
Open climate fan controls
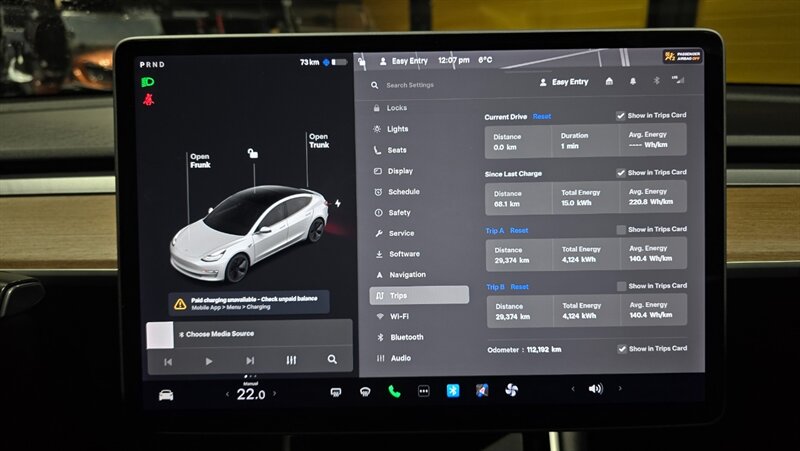point(511,390)
